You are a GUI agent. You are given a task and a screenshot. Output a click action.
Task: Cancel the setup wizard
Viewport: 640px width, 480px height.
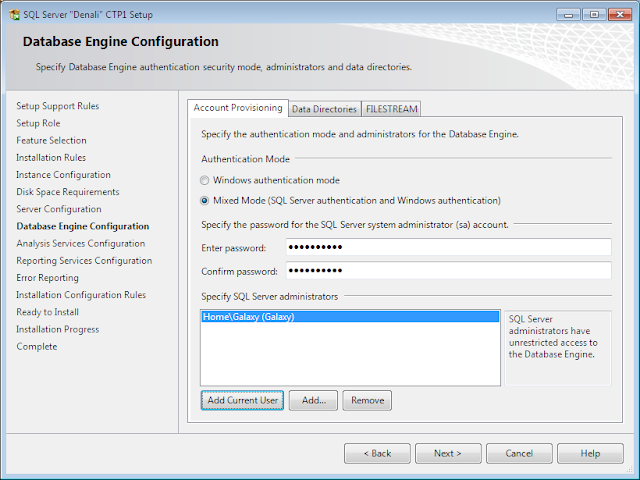coord(519,453)
